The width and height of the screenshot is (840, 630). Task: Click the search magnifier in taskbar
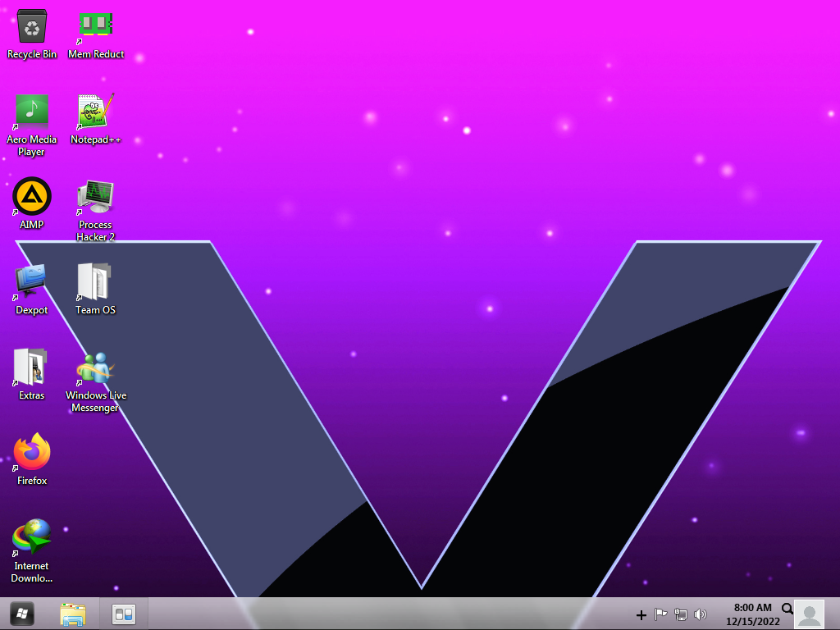click(787, 609)
